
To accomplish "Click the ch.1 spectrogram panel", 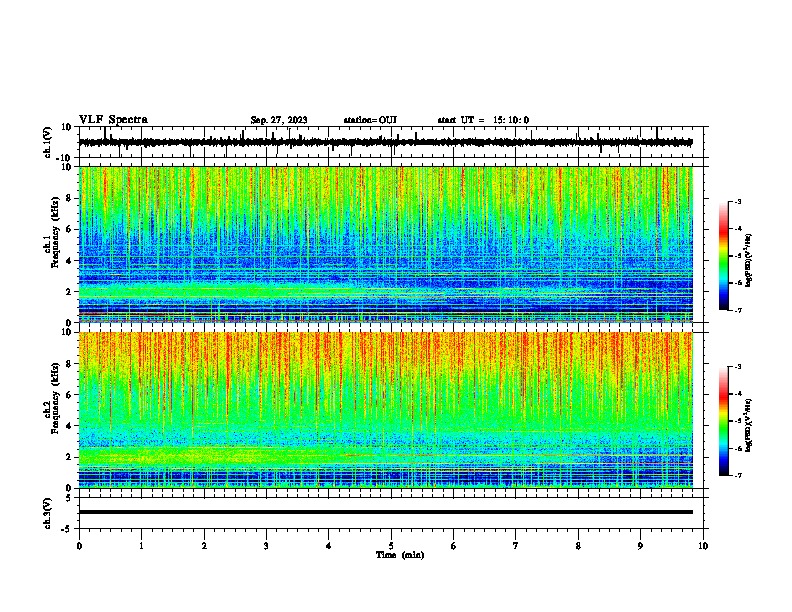I will click(385, 244).
